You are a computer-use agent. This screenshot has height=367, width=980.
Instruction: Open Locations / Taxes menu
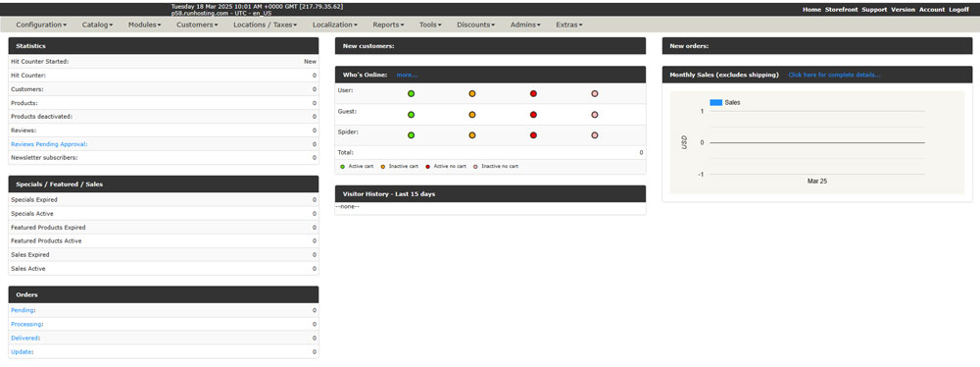tap(265, 26)
